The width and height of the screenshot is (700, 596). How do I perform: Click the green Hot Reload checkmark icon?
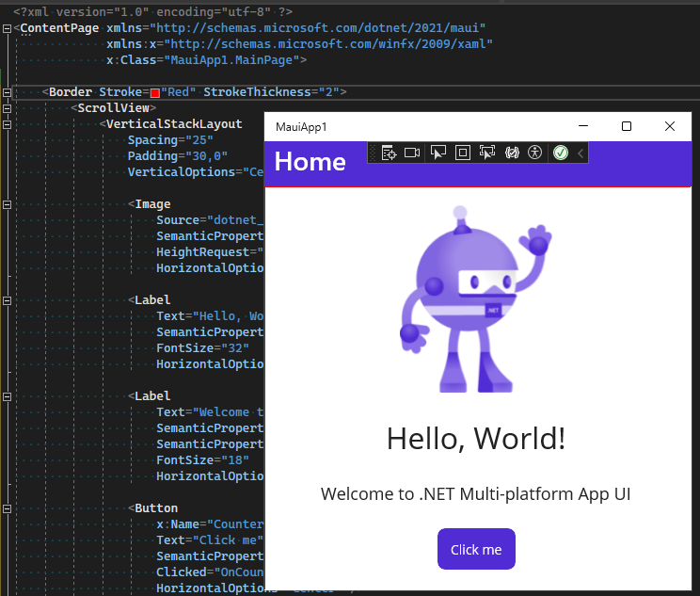coord(561,153)
